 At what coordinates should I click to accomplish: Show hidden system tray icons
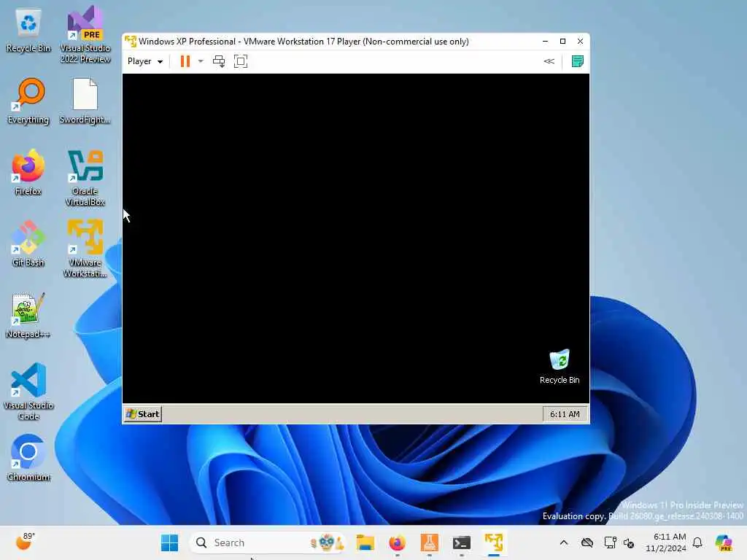click(x=564, y=542)
